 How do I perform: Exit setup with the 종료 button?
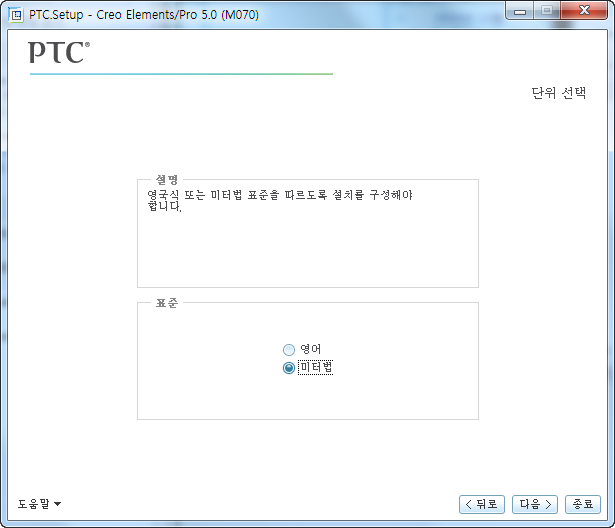[583, 504]
